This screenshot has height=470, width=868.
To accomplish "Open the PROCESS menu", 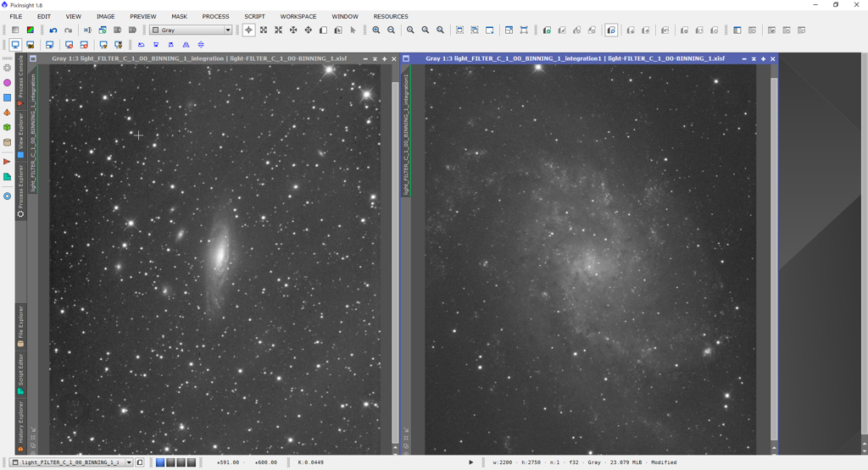I will [215, 17].
